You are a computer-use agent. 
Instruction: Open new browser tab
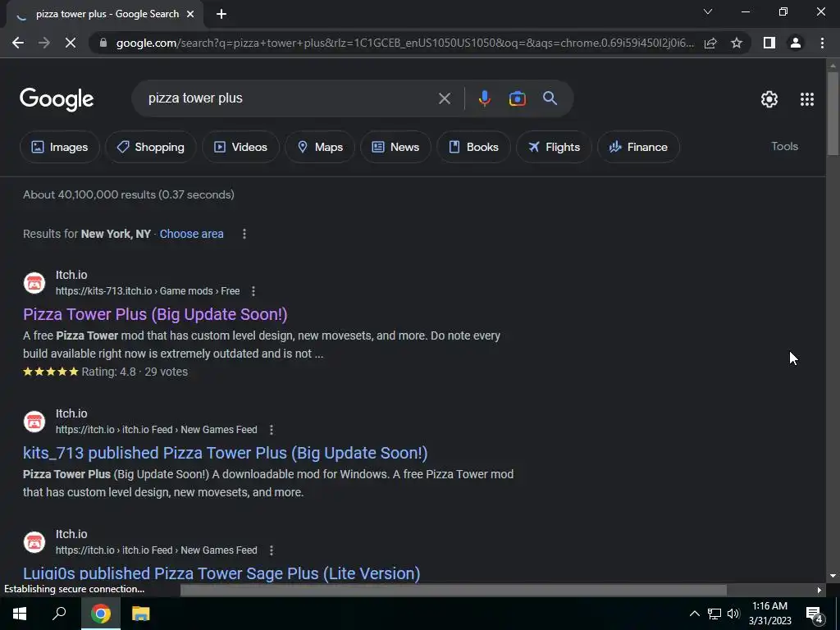point(221,14)
